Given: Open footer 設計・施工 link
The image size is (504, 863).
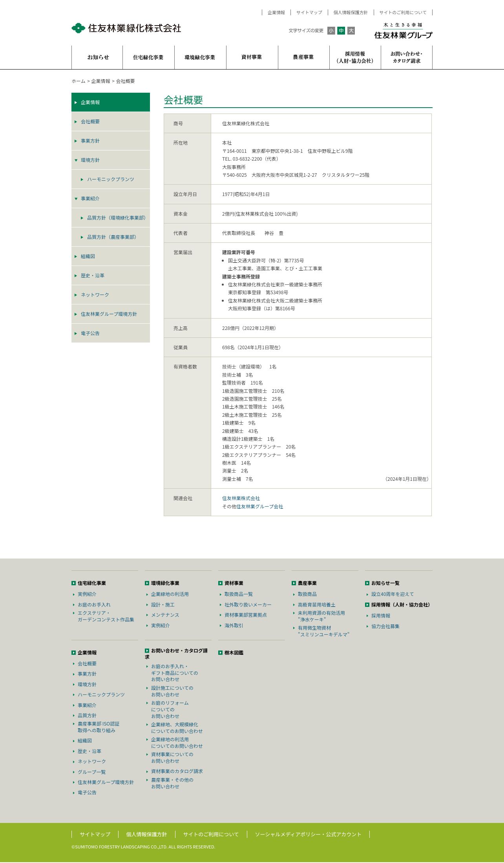Looking at the screenshot, I should [163, 605].
